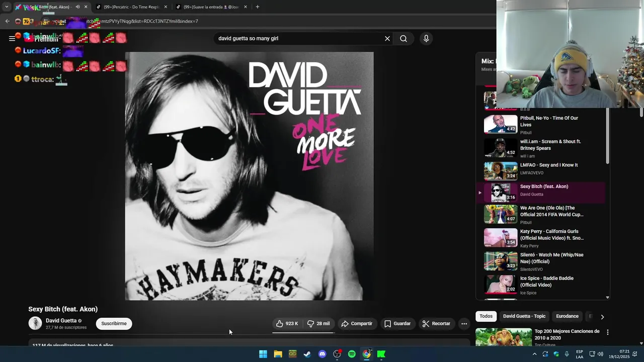The image size is (644, 362).
Task: Open Google Chrome taskbar icon
Action: pos(367,354)
